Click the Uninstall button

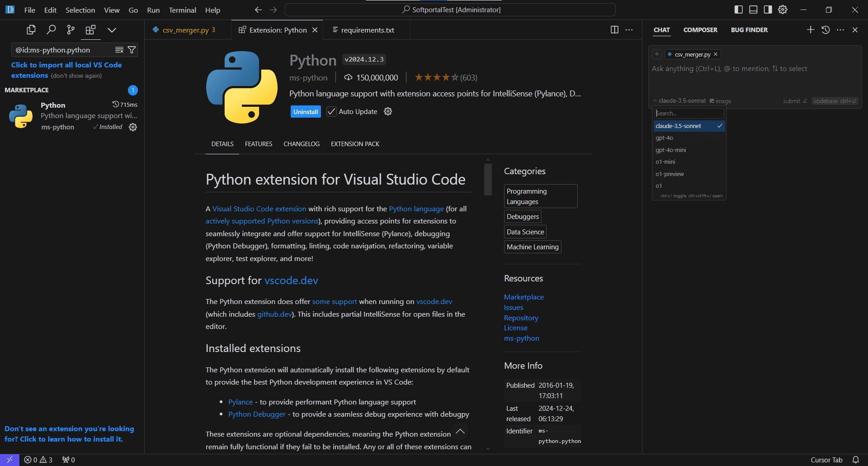306,112
